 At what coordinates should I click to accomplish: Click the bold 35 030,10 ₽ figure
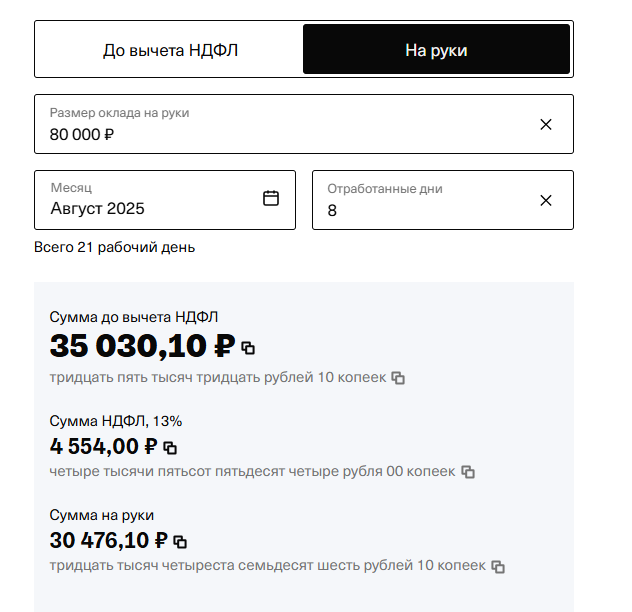coord(142,346)
